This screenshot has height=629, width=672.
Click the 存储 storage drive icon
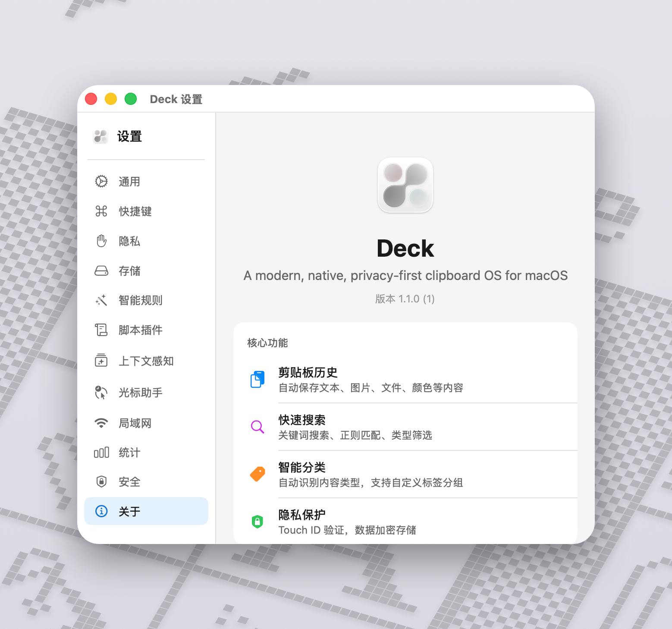coord(101,271)
